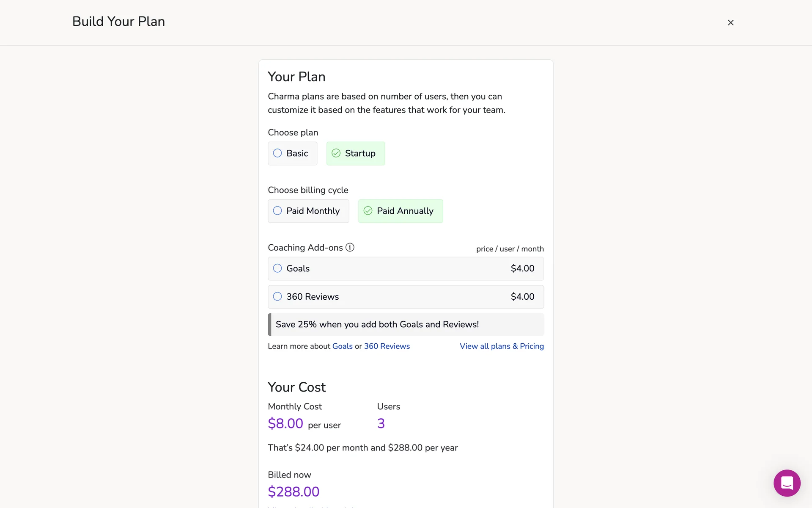Open the 360 Reviews learn more link

[387, 346]
